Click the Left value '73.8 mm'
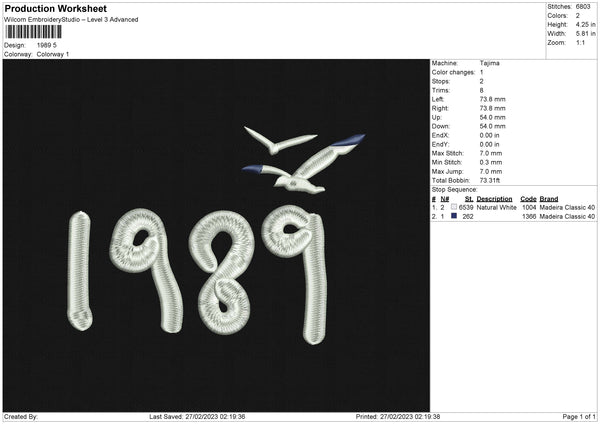 pos(492,99)
